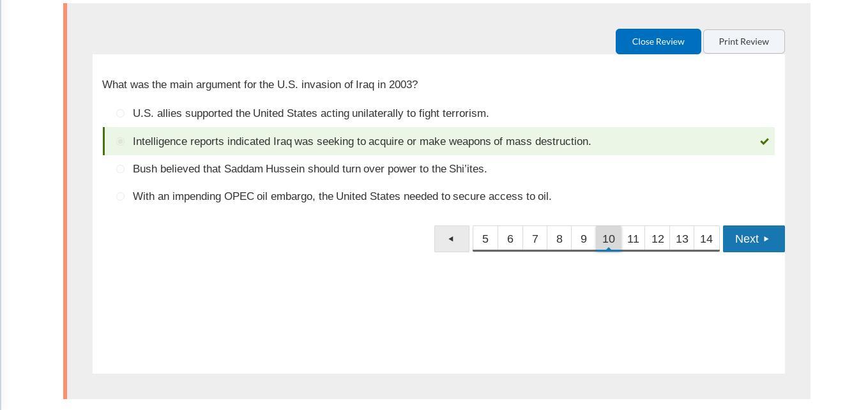
Task: Go to question 11
Action: 633,239
